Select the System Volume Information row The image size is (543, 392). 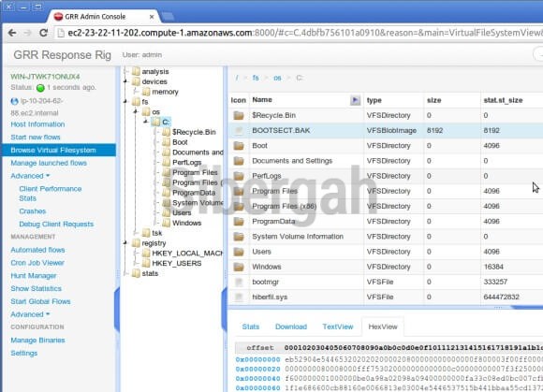coord(386,237)
